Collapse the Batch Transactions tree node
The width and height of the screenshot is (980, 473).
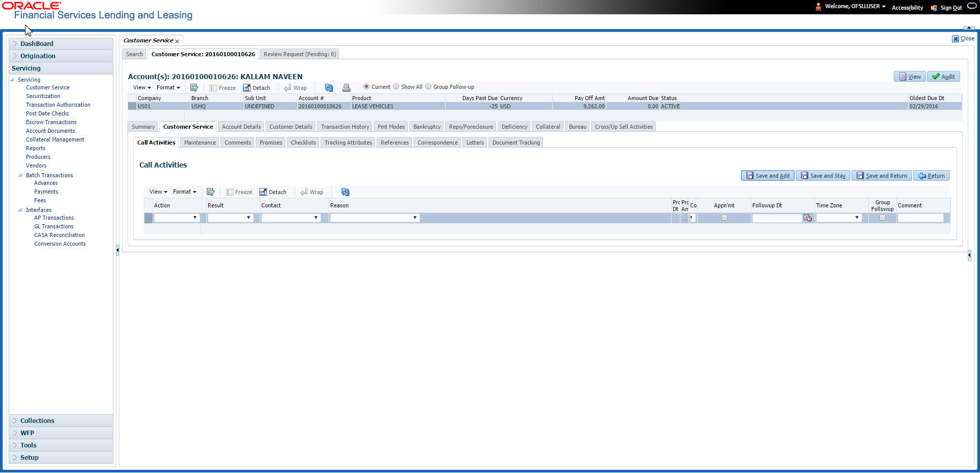click(20, 175)
